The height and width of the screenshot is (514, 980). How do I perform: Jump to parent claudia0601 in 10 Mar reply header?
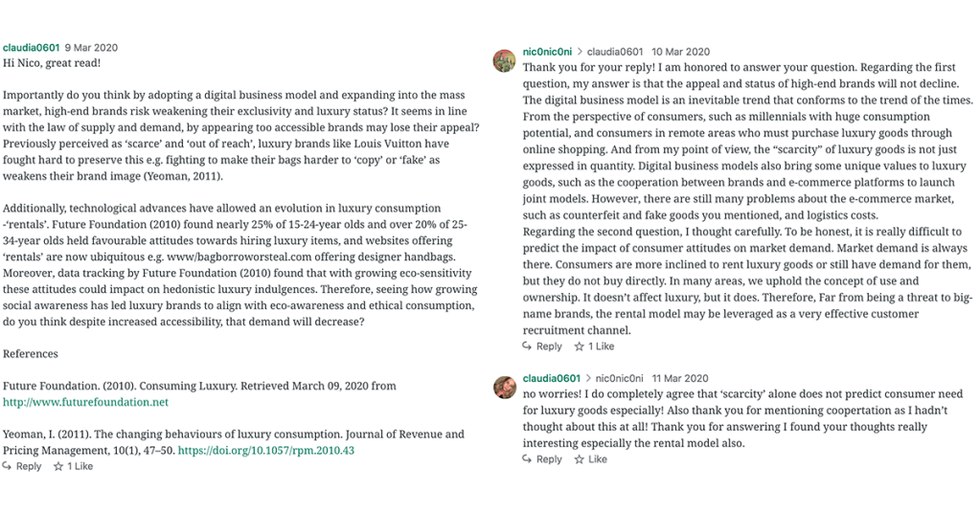click(x=614, y=51)
